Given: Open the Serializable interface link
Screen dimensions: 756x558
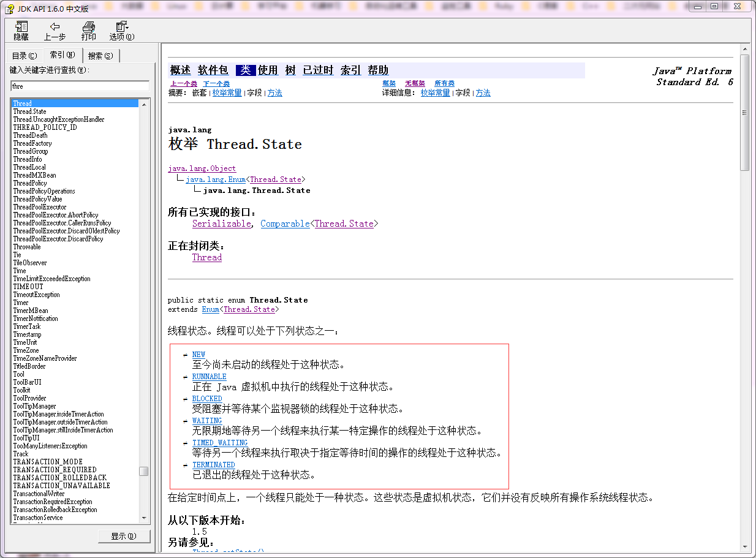Looking at the screenshot, I should click(x=222, y=224).
